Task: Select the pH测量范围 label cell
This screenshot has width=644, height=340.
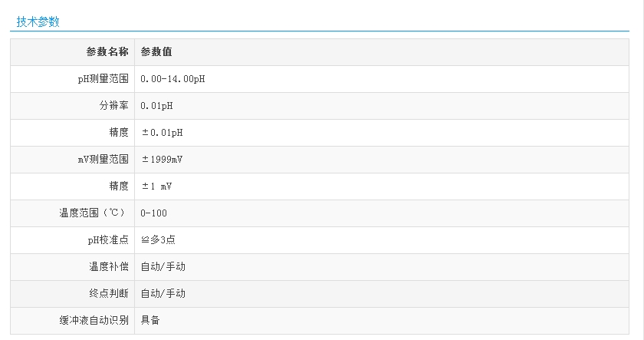Action: tap(98, 79)
